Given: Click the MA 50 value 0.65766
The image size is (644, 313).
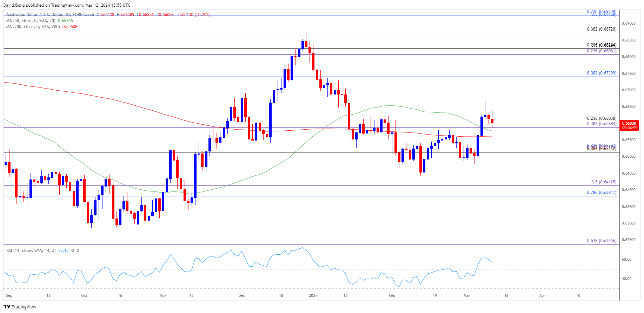Looking at the screenshot, I should (x=65, y=21).
